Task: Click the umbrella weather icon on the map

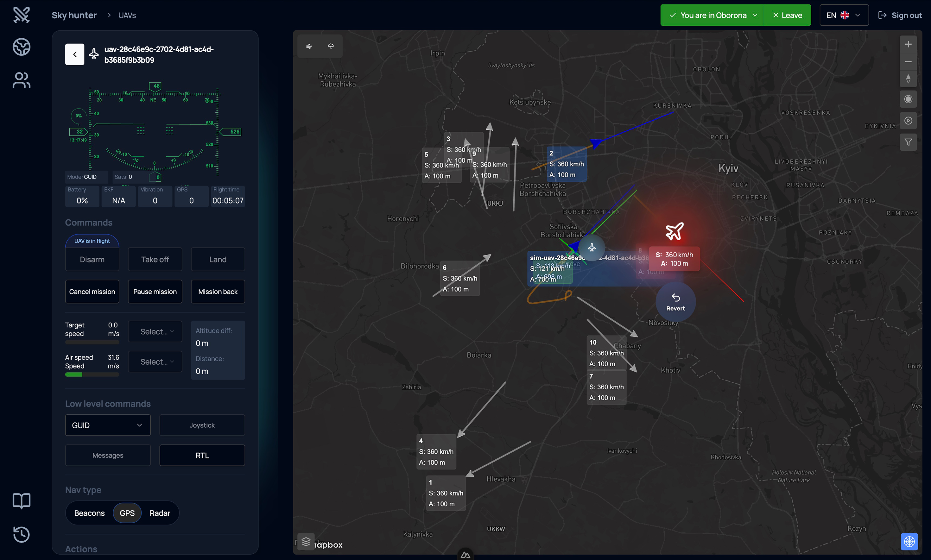Action: [331, 47]
